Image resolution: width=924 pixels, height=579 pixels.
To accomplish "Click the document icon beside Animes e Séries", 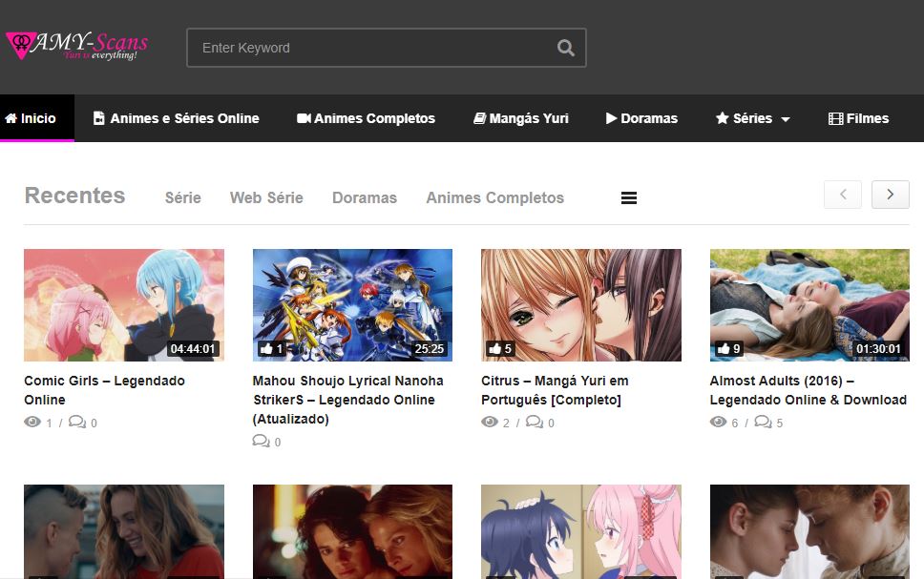I will [99, 118].
